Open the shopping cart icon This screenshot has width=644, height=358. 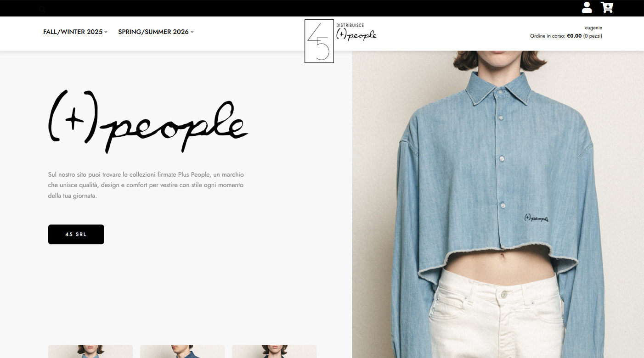(x=607, y=7)
